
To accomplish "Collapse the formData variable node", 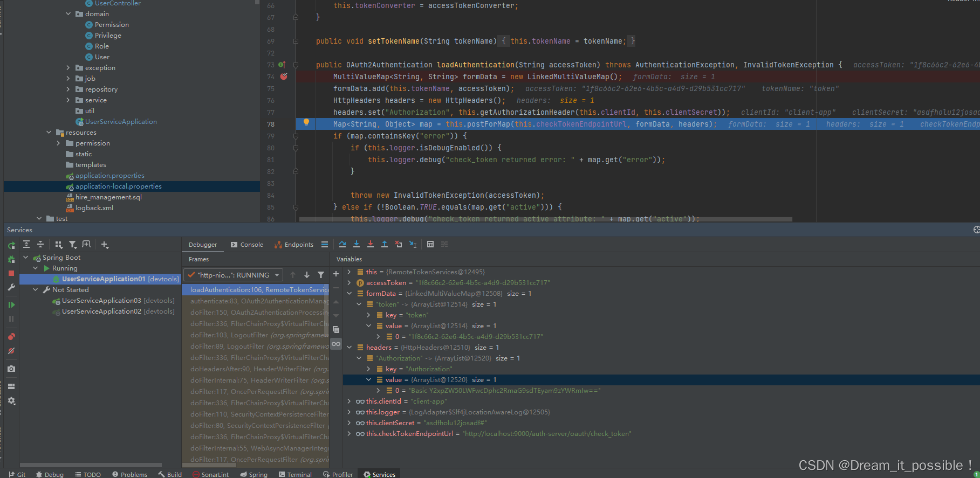I will [x=349, y=294].
